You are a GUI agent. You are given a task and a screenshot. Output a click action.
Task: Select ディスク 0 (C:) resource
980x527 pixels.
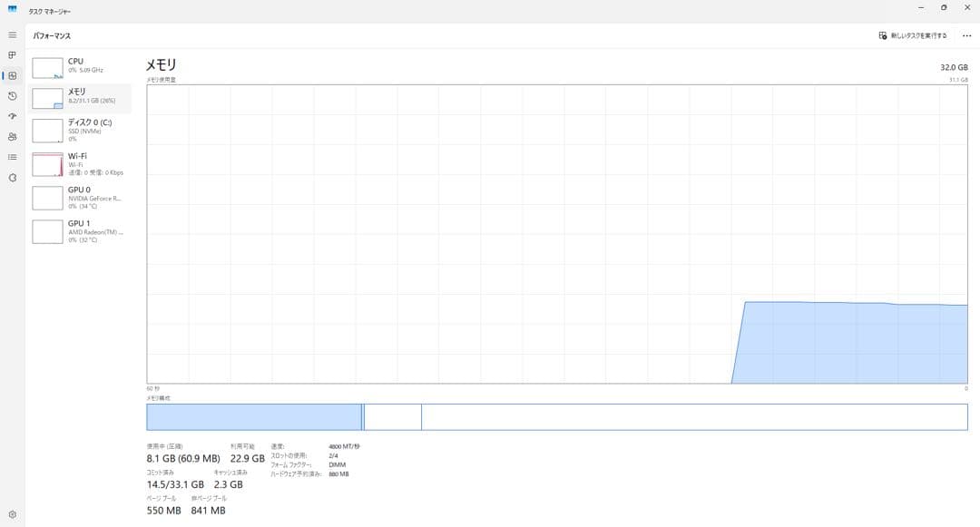(x=80, y=130)
